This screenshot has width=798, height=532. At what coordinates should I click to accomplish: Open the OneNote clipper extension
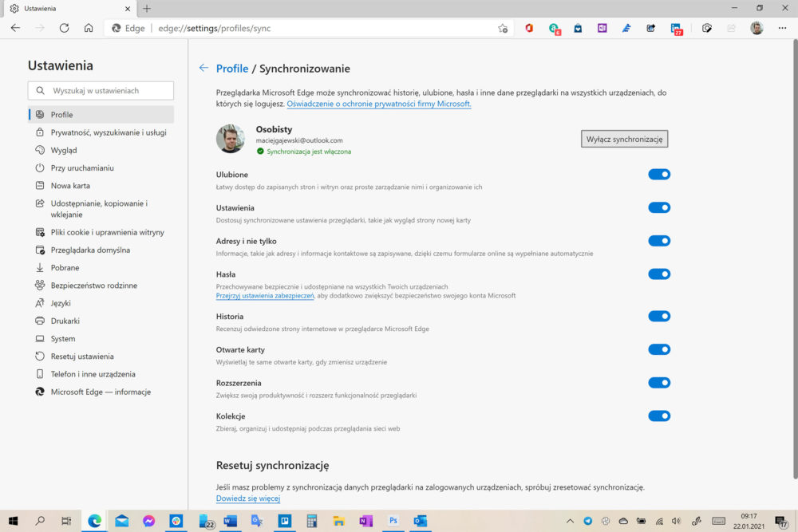[x=602, y=29]
